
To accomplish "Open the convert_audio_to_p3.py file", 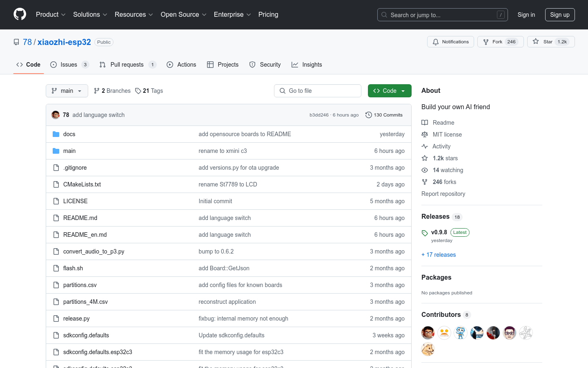I will click(94, 251).
